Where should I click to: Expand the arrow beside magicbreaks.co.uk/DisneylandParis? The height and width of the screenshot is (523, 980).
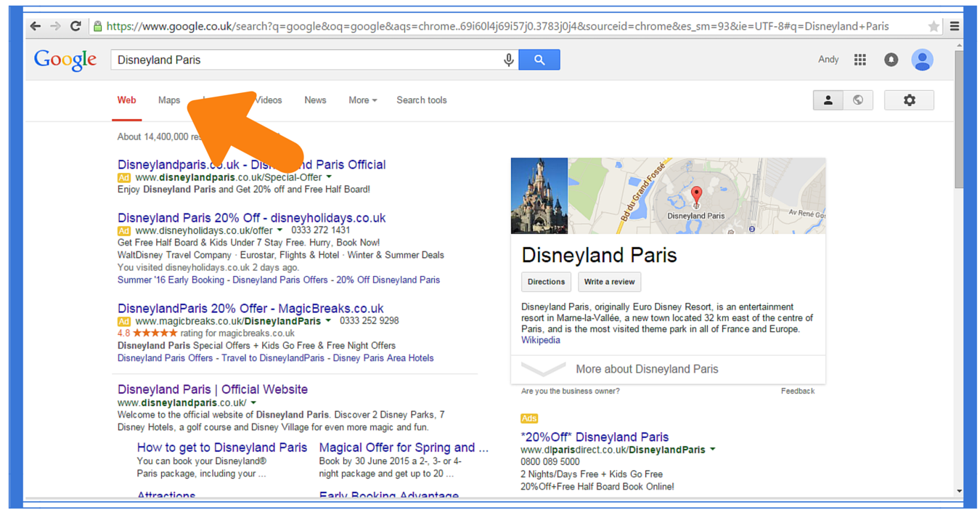click(328, 320)
